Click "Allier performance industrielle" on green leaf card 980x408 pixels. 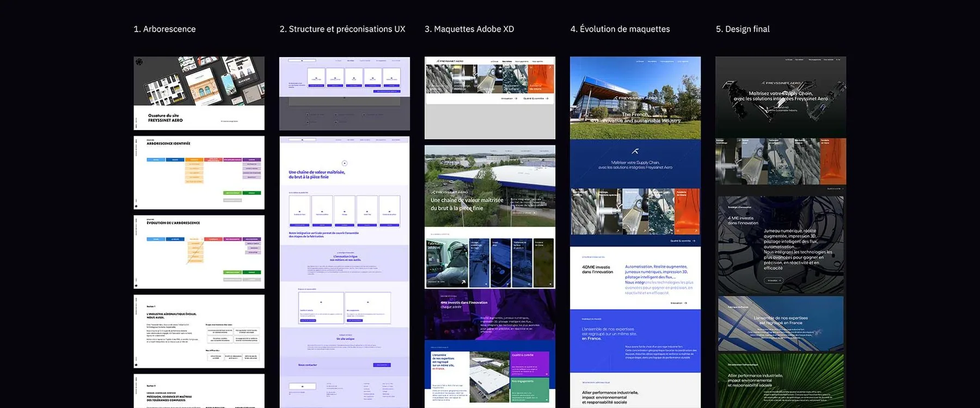pyautogui.click(x=756, y=380)
